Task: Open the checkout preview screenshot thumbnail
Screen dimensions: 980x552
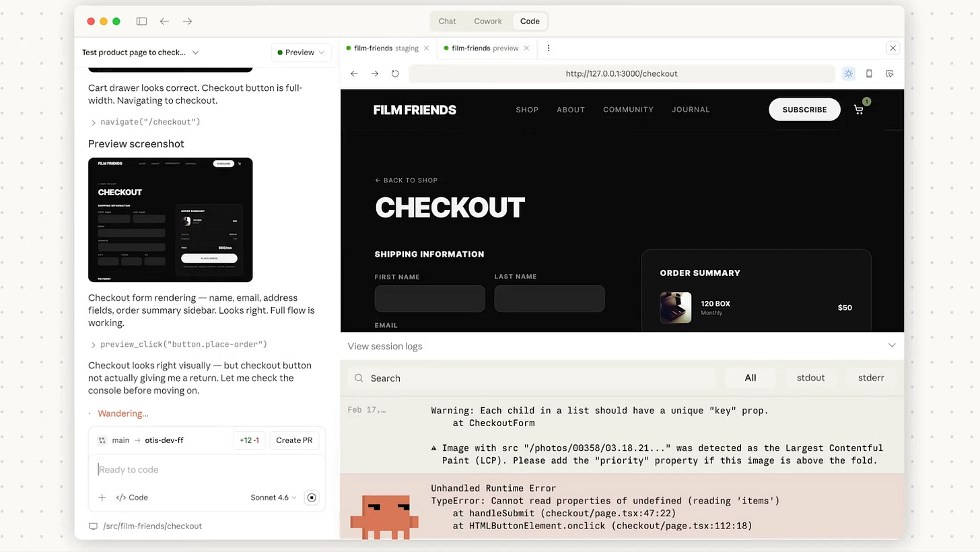Action: click(x=170, y=220)
